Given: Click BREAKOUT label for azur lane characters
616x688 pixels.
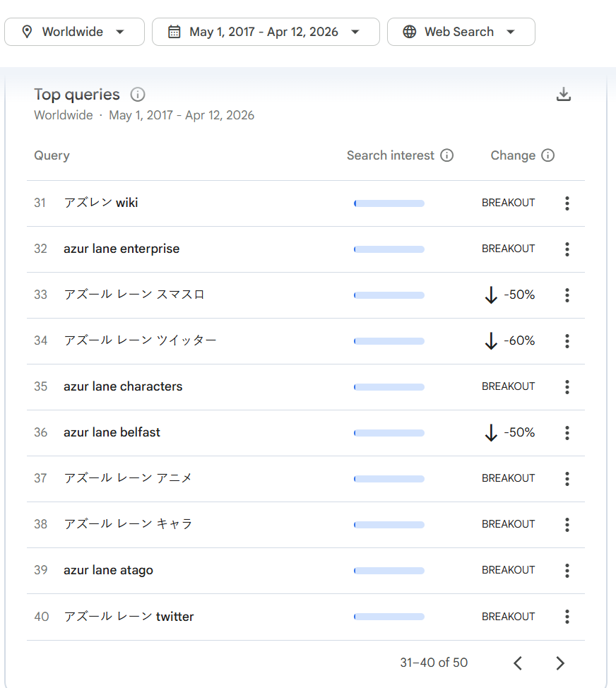Looking at the screenshot, I should [509, 386].
